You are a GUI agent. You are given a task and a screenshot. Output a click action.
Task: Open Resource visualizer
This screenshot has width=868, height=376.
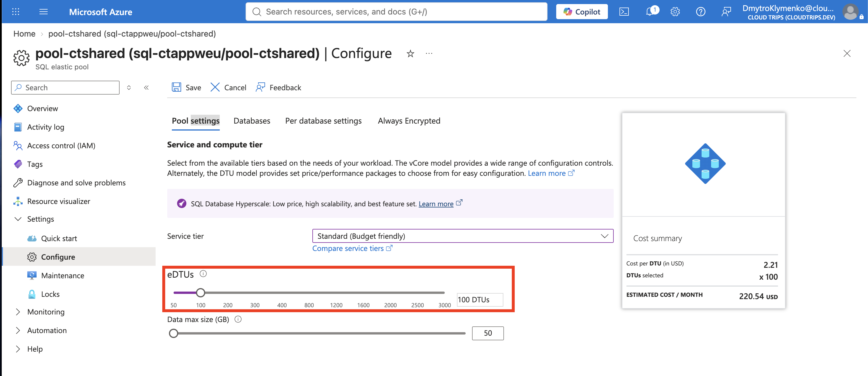pyautogui.click(x=58, y=201)
